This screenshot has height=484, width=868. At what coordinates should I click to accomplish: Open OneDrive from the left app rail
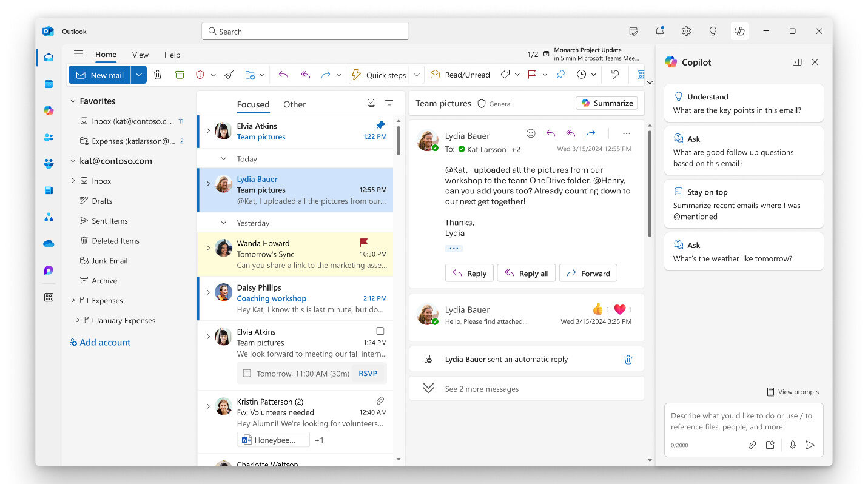coord(49,243)
